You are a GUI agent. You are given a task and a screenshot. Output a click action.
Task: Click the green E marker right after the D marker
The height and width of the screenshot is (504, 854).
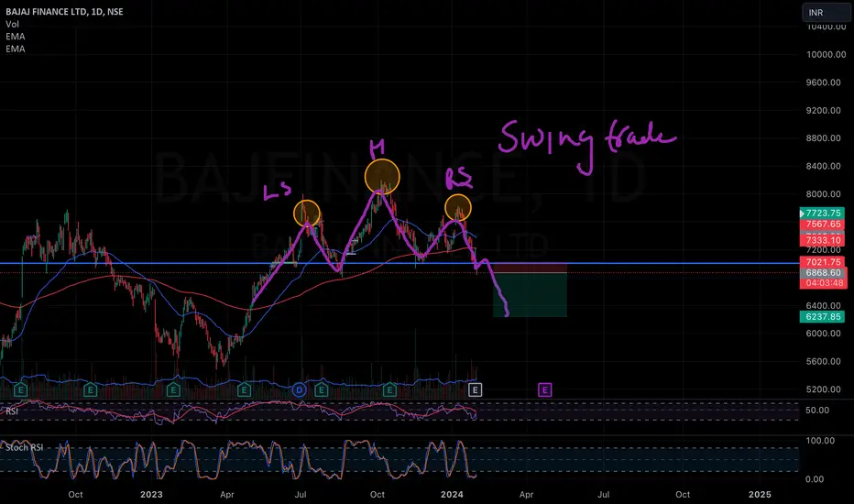click(x=322, y=389)
